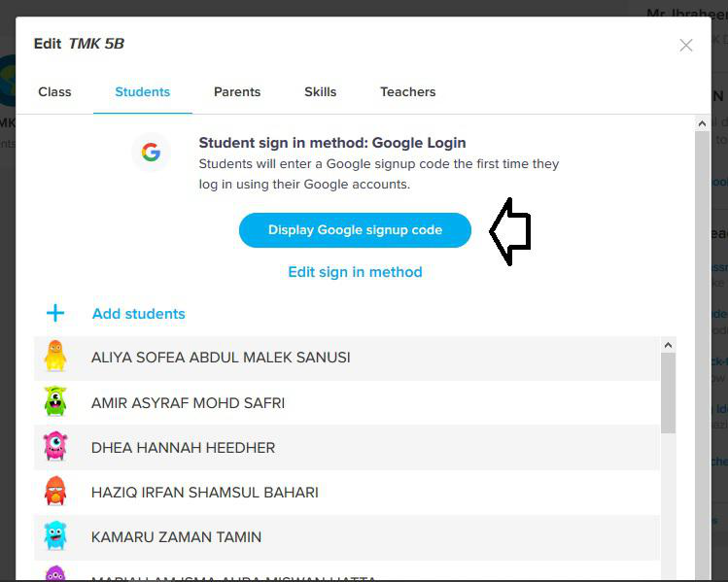This screenshot has width=728, height=582.
Task: Click Haziq Irfan's orange monster avatar
Action: [x=55, y=492]
